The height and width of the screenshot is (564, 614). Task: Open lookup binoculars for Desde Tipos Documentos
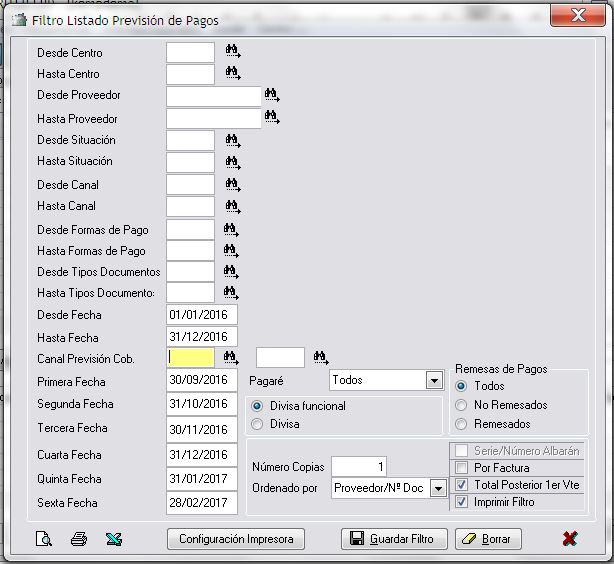click(231, 271)
